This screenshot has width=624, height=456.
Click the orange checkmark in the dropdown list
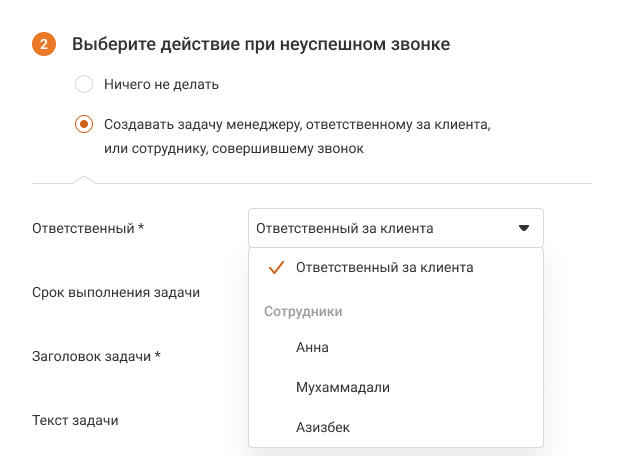click(277, 268)
